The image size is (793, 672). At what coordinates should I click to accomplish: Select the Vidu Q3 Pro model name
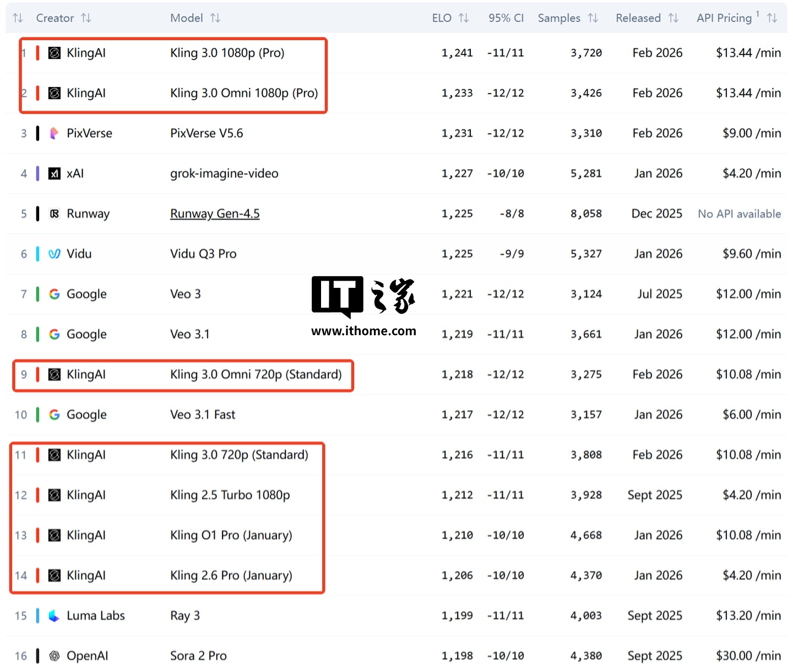click(203, 254)
